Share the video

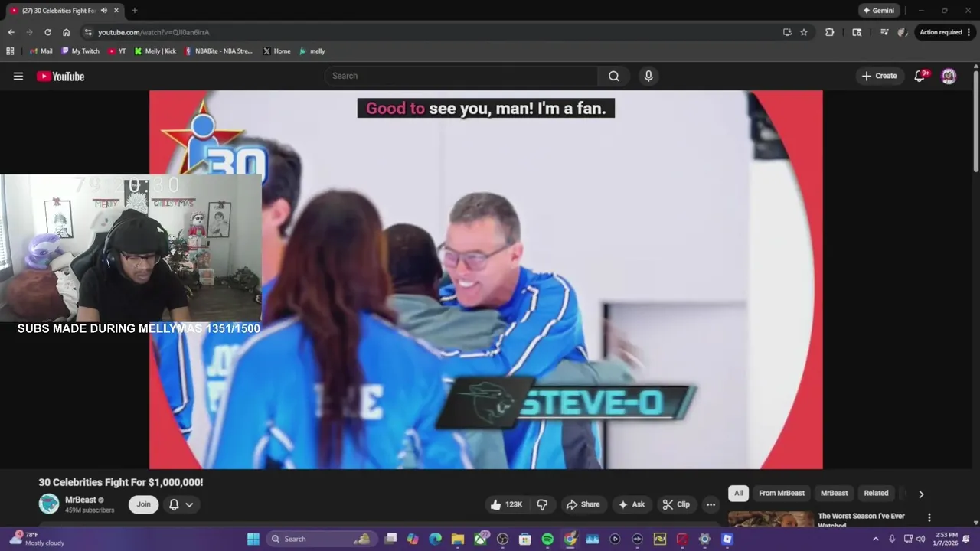pos(583,504)
